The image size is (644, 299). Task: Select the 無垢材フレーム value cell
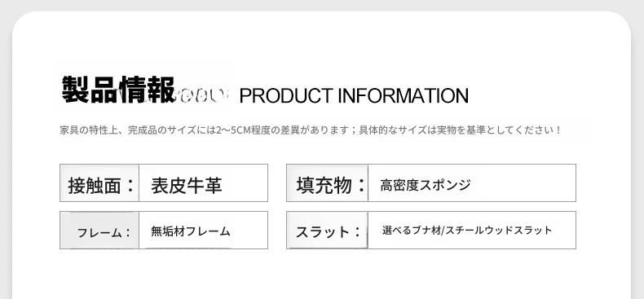(203, 230)
